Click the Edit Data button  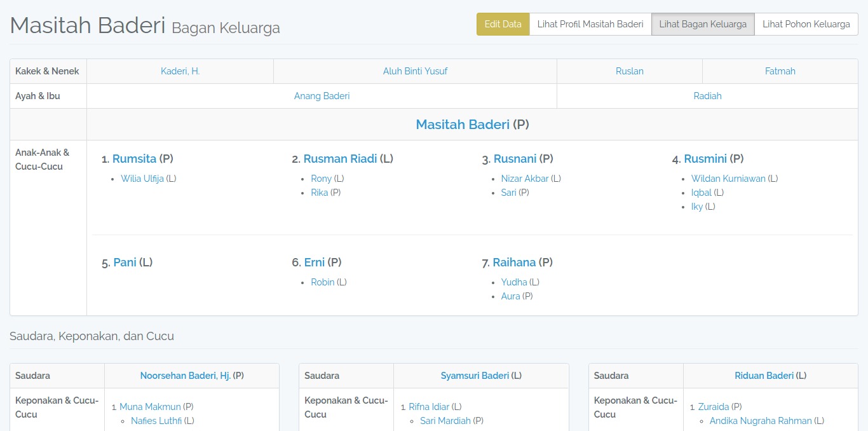coord(503,24)
